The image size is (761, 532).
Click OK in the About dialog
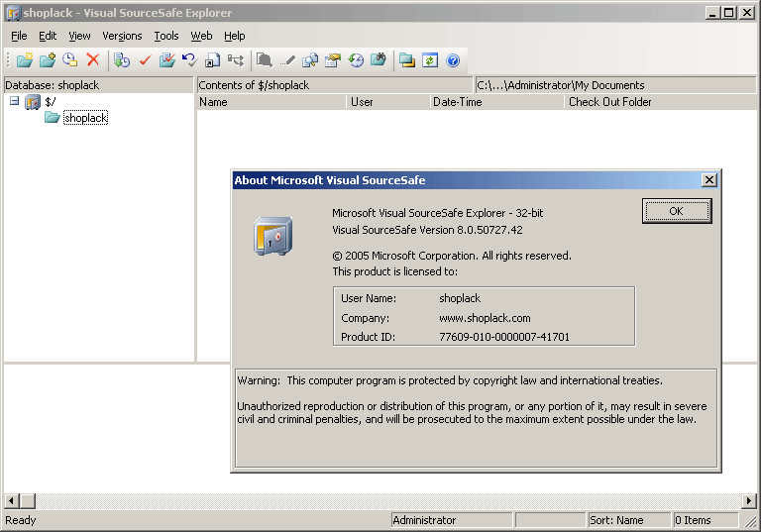pos(677,211)
